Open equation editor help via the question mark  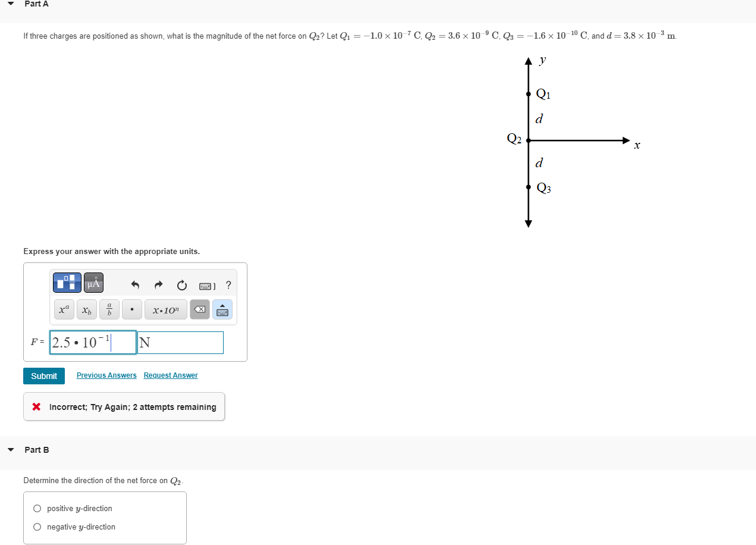pos(228,286)
